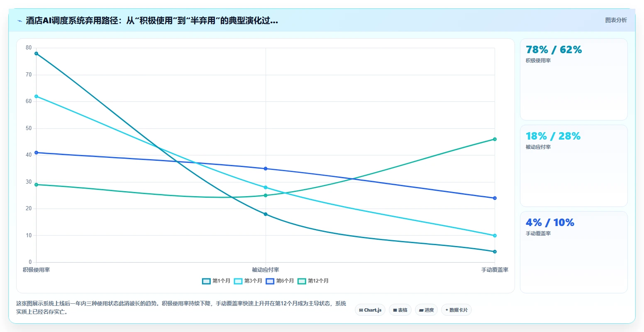Click the lightning icon beside the chart title
This screenshot has width=644, height=332.
coord(20,21)
